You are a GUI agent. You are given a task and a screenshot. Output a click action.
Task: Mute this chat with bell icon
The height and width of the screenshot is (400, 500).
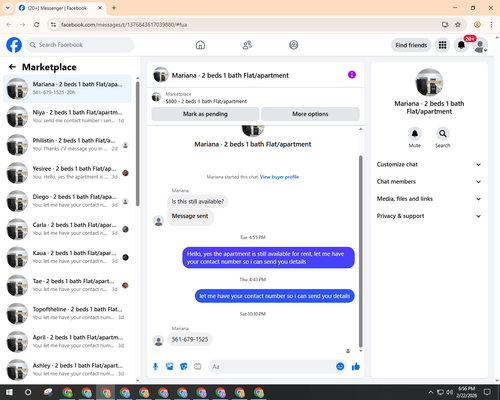point(415,134)
